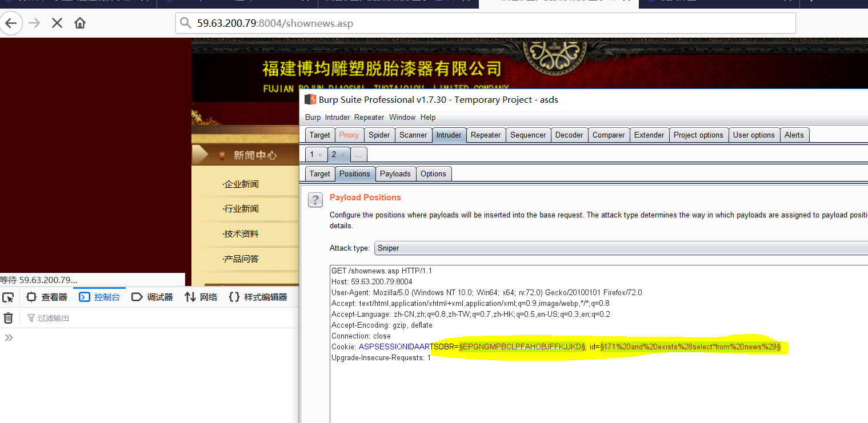Open the Intruder Positions sub-tab
868x423 pixels.
pos(355,174)
